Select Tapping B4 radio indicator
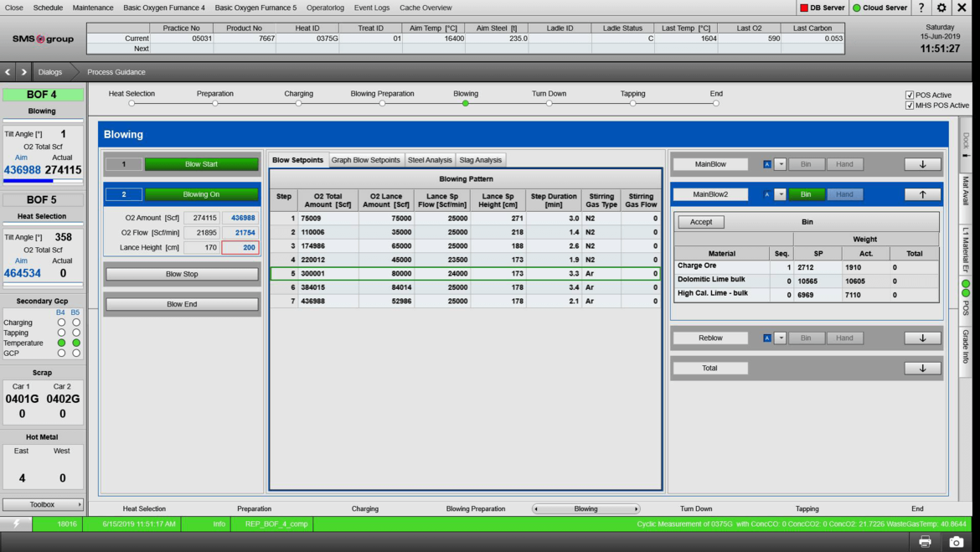The width and height of the screenshot is (980, 552). [x=61, y=333]
